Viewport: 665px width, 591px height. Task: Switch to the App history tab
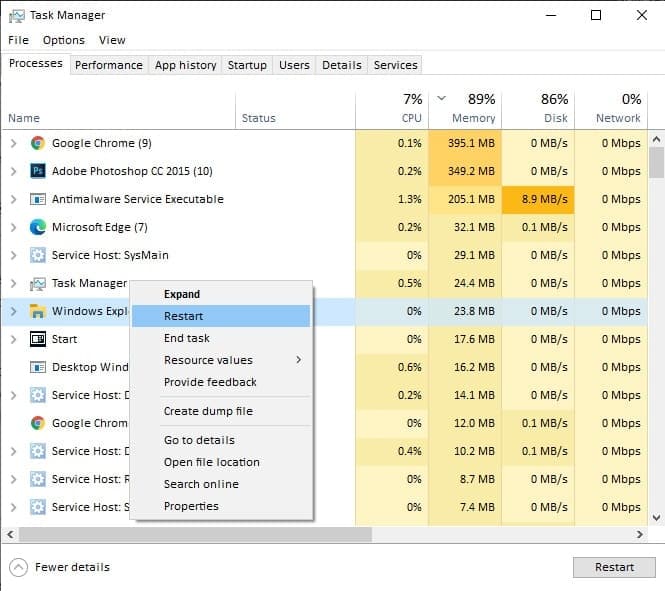(x=185, y=65)
